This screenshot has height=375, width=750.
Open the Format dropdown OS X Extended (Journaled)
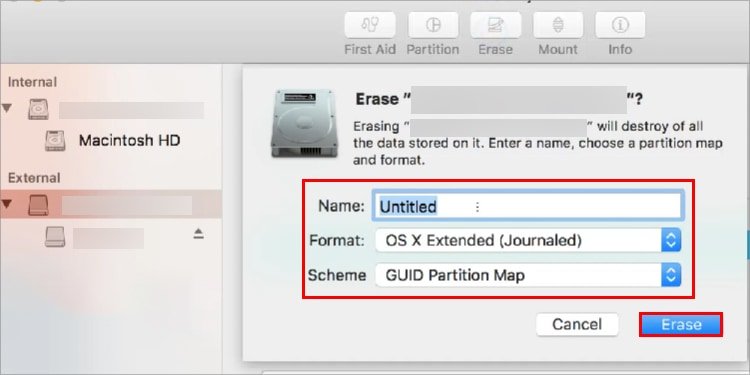click(528, 240)
